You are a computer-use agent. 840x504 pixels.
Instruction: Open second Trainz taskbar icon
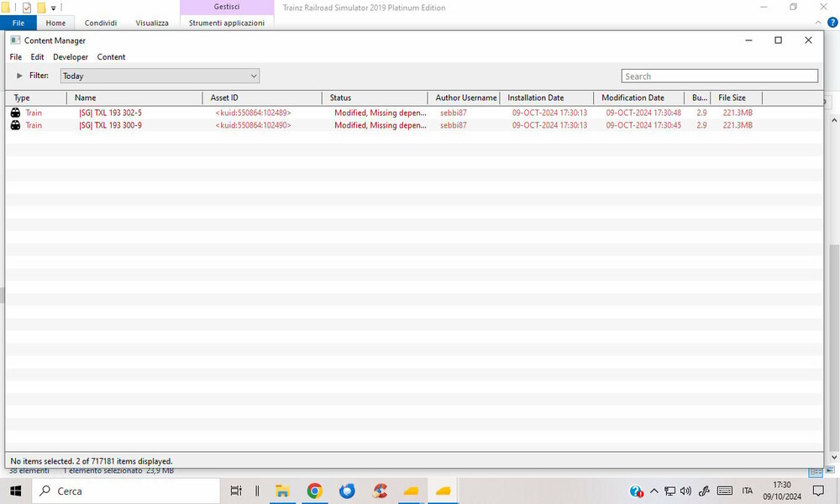(x=443, y=491)
